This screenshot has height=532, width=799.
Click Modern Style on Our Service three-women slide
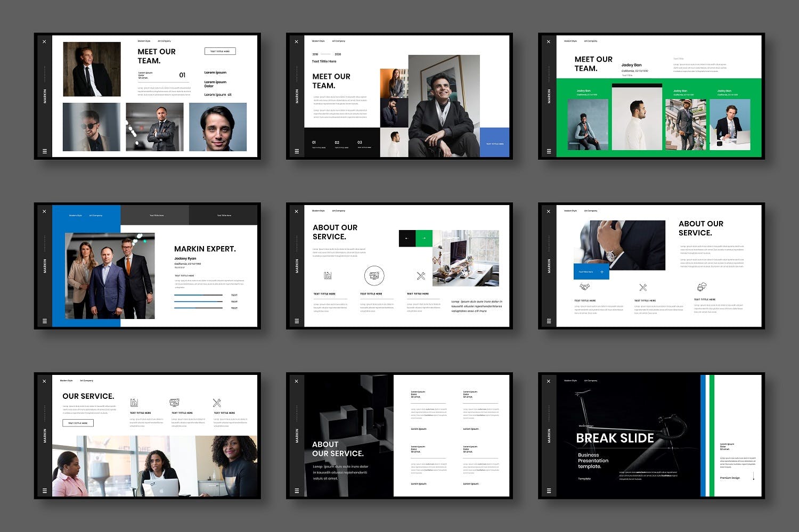point(66,381)
